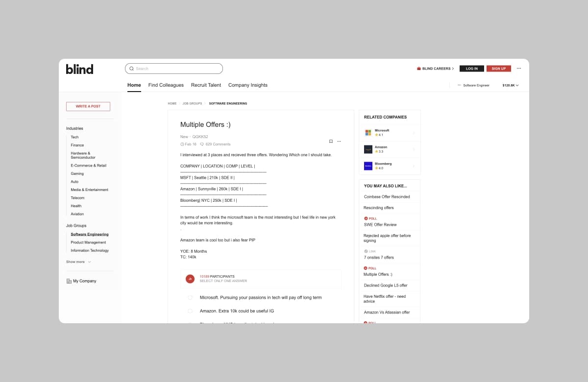Click the Amazon logo in Related Companies
Viewport: 588px width, 382px height.
(368, 149)
